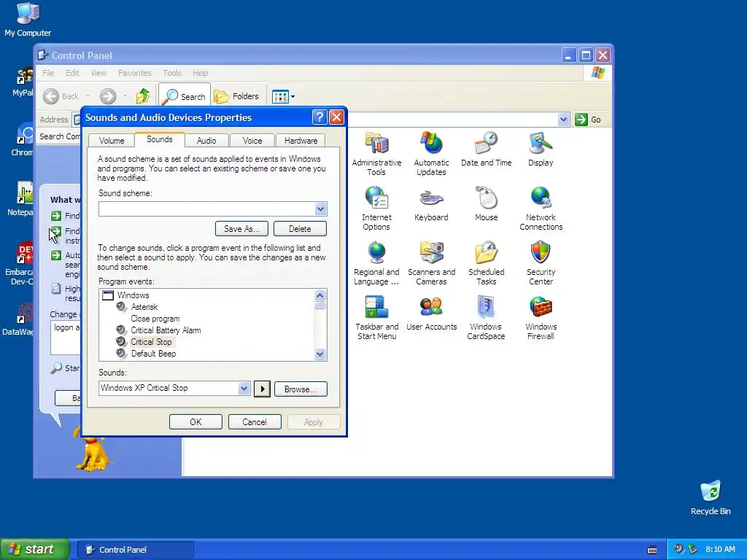Select Asterisk program event
Viewport: 747px width, 560px height.
click(x=144, y=307)
